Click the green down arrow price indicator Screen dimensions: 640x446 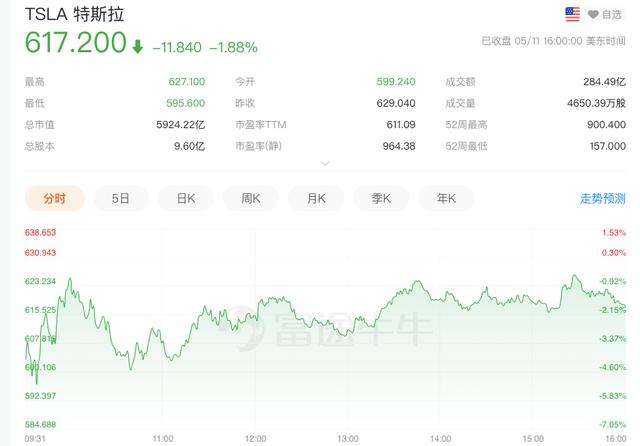click(x=138, y=46)
